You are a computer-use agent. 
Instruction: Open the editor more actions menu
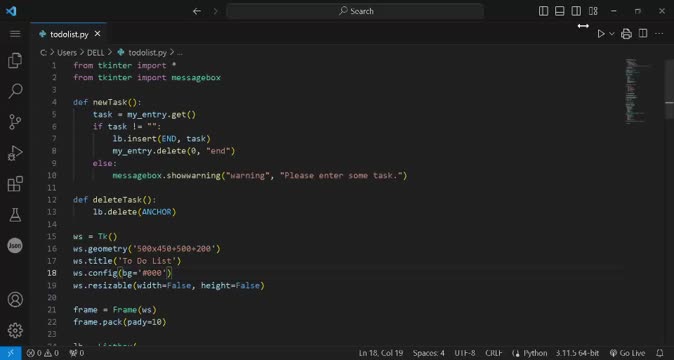point(659,34)
